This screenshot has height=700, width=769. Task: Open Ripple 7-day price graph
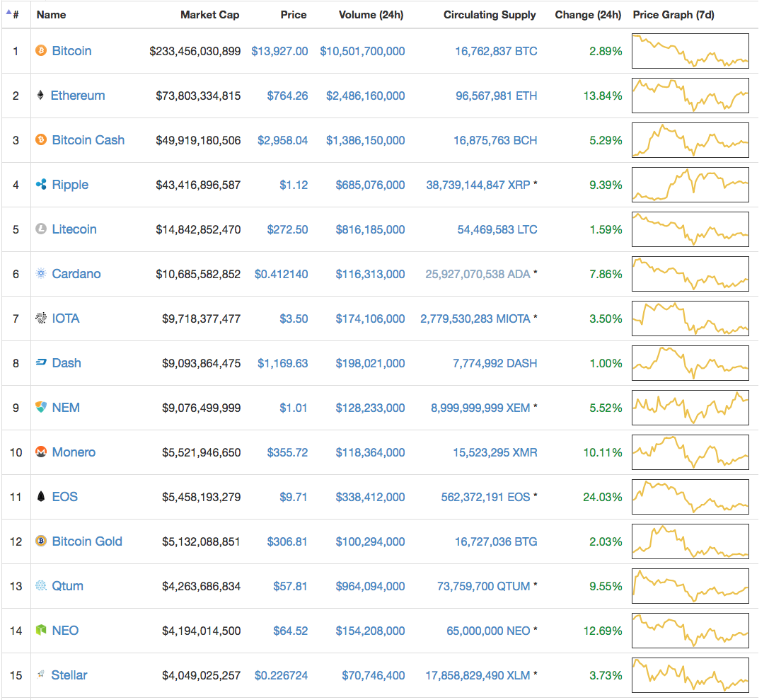tap(690, 185)
